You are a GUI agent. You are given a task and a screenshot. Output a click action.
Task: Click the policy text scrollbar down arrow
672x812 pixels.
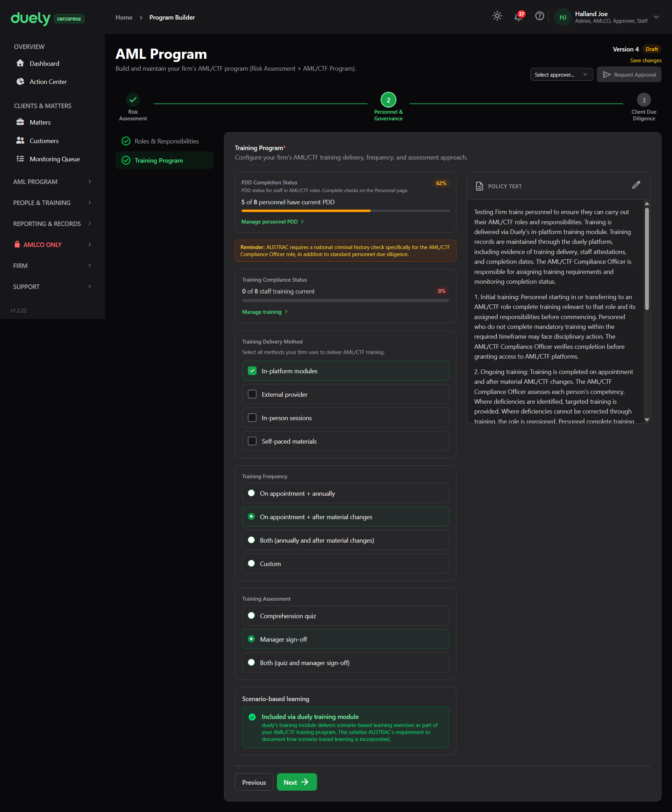[x=647, y=419]
